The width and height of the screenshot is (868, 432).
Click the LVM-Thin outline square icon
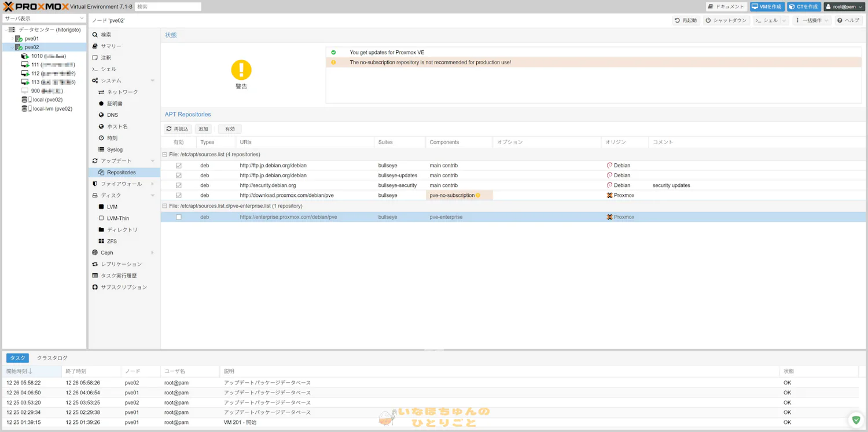coord(101,218)
